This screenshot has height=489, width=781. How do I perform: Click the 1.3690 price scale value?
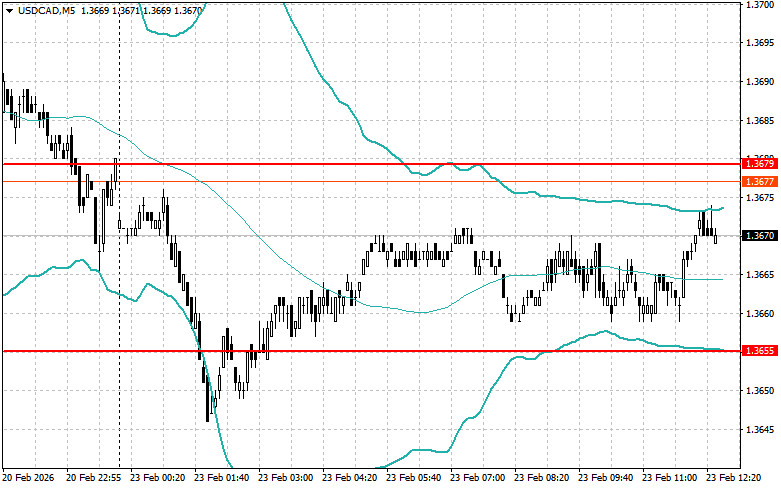[x=760, y=82]
